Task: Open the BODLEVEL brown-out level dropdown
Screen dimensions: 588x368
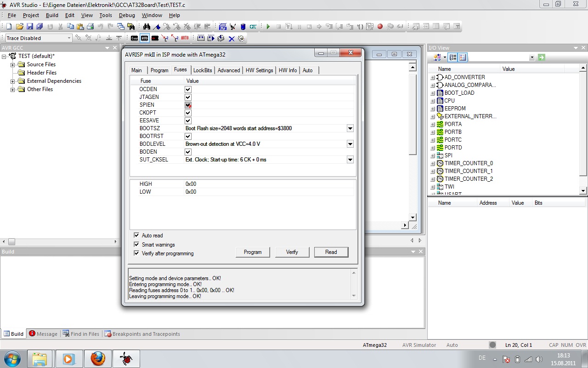Action: pos(350,144)
